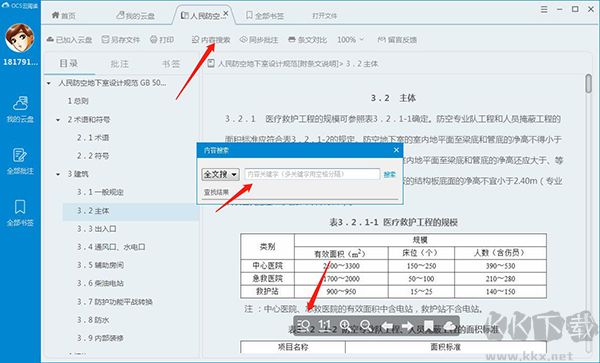
Task: Go back with the left arrow icon
Action: (x=387, y=326)
